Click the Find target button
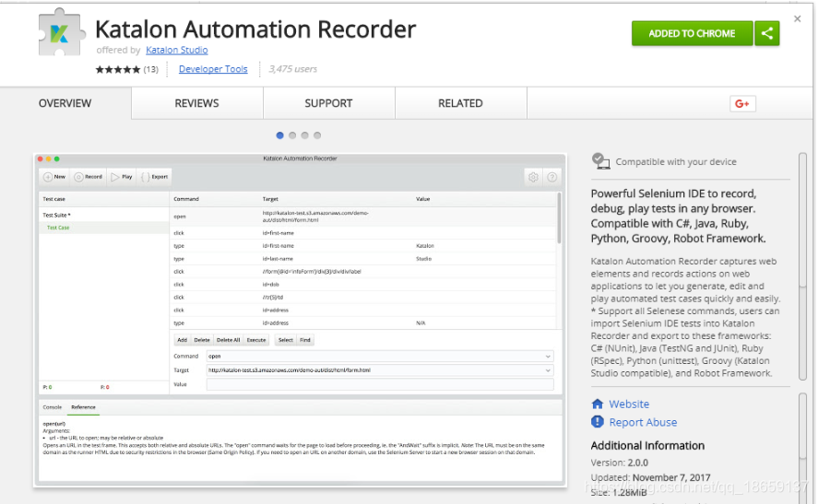The image size is (818, 504). (305, 340)
